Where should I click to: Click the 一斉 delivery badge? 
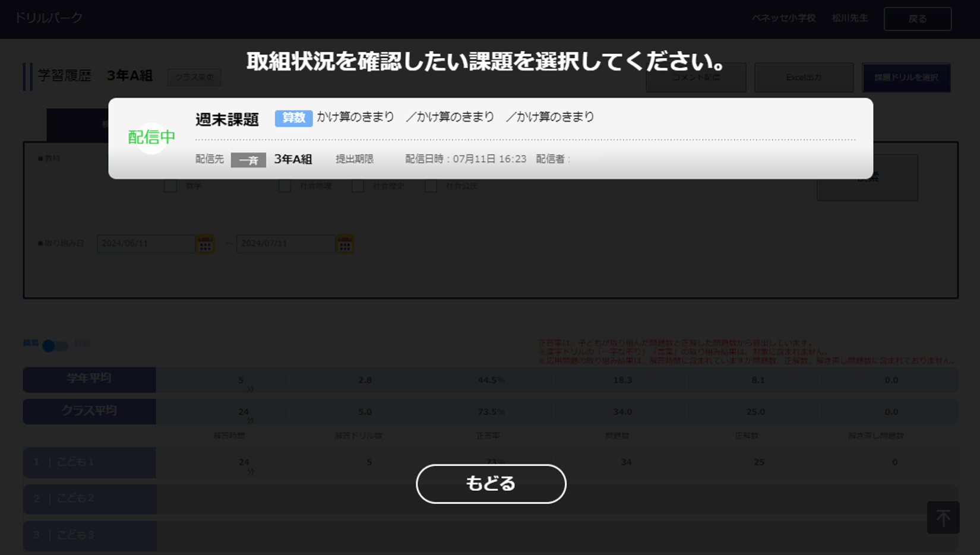pos(248,160)
